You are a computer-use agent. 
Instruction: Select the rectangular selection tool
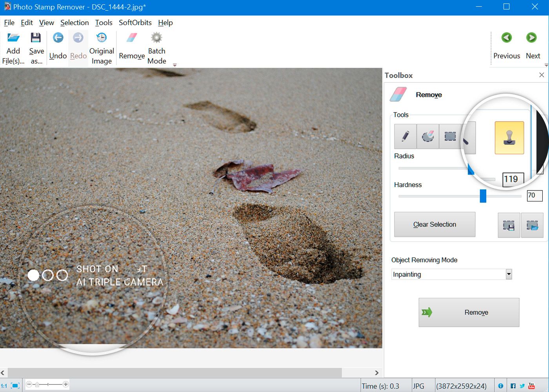click(450, 136)
